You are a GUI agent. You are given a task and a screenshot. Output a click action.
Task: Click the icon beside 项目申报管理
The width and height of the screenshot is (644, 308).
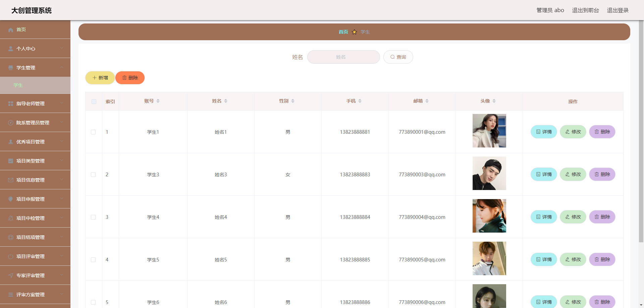(x=11, y=199)
